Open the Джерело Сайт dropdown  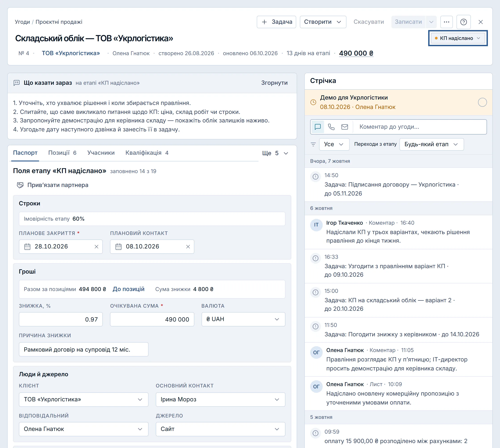(x=220, y=429)
